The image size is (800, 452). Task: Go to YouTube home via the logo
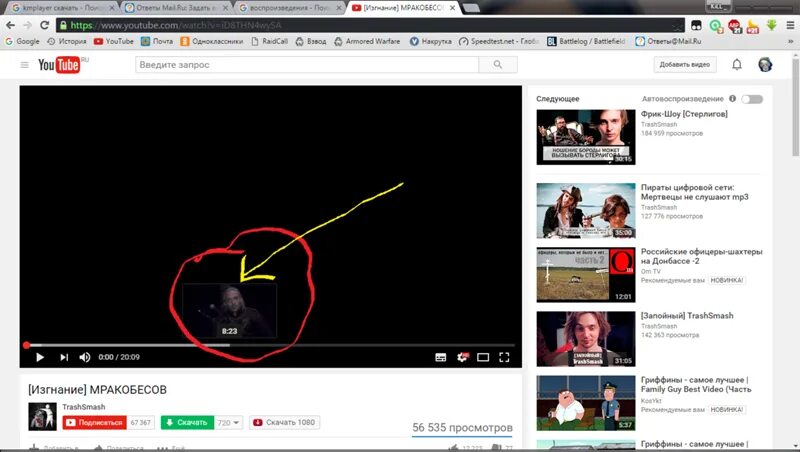59,65
